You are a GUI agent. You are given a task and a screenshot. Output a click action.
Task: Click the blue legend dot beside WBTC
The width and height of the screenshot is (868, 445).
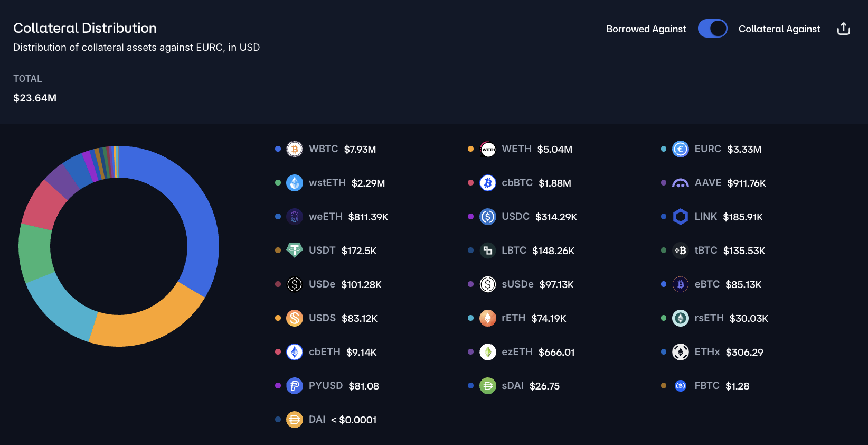(278, 149)
